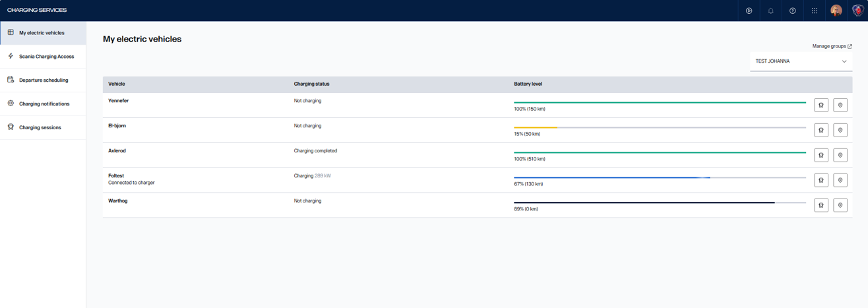Click Yennefer's green battery level bar
868x308 pixels.
[660, 102]
